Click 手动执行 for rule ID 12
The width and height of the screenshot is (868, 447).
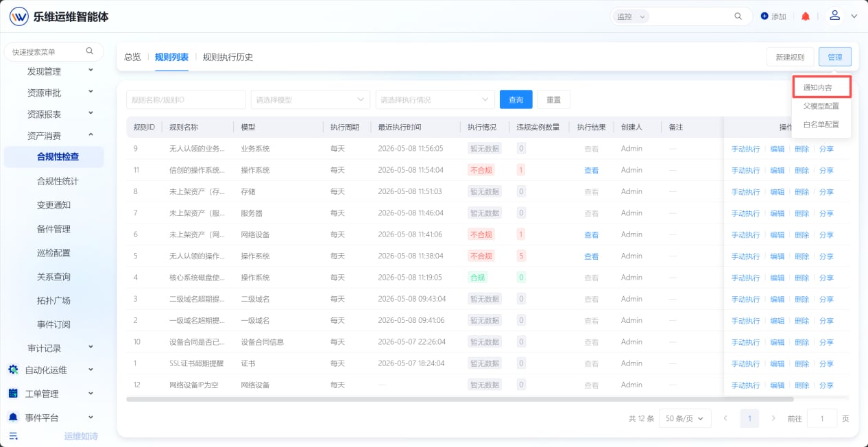(x=745, y=385)
